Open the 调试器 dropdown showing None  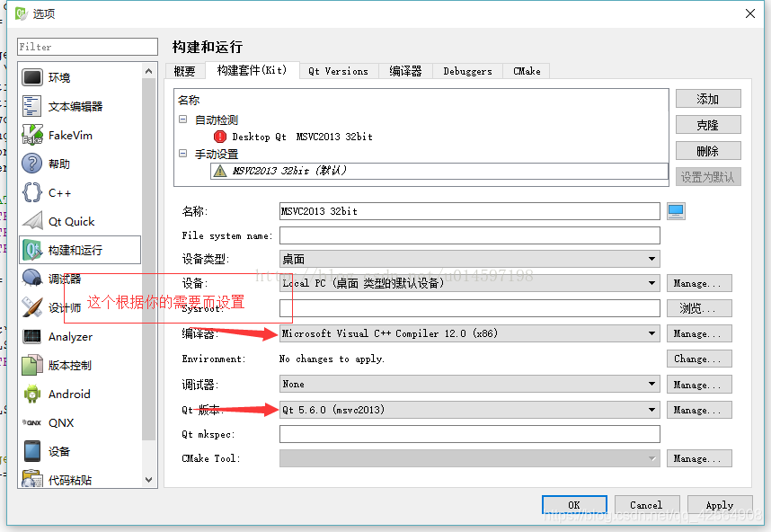[470, 384]
